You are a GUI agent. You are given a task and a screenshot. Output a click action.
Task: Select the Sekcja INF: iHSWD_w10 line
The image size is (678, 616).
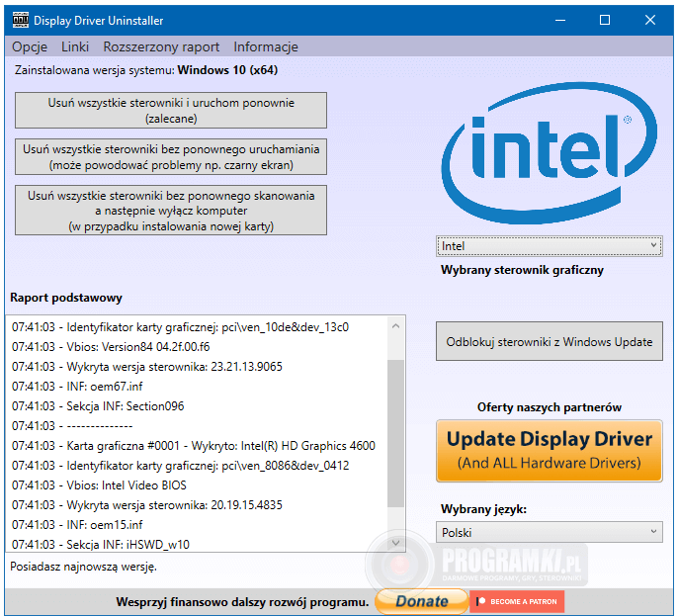coord(101,545)
